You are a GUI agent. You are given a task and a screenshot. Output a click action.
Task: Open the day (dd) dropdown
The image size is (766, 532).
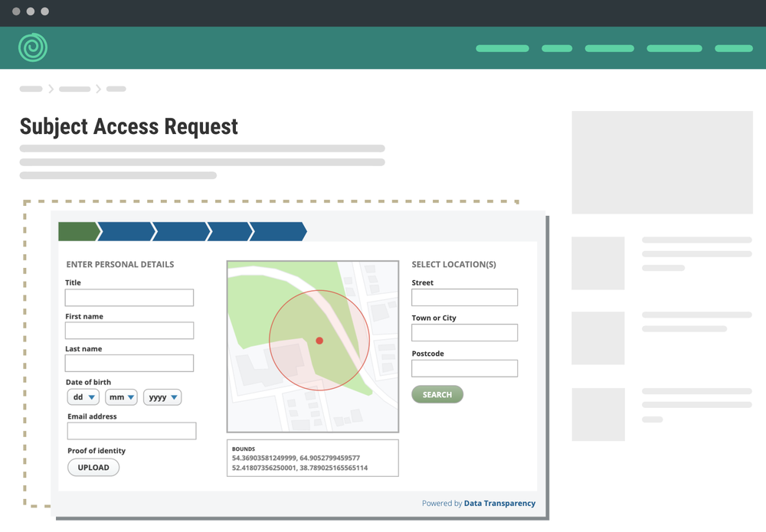pos(83,397)
